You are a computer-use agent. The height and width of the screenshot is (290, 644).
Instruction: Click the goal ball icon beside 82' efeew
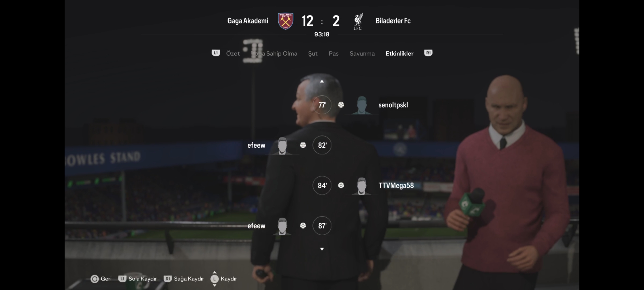coord(303,145)
